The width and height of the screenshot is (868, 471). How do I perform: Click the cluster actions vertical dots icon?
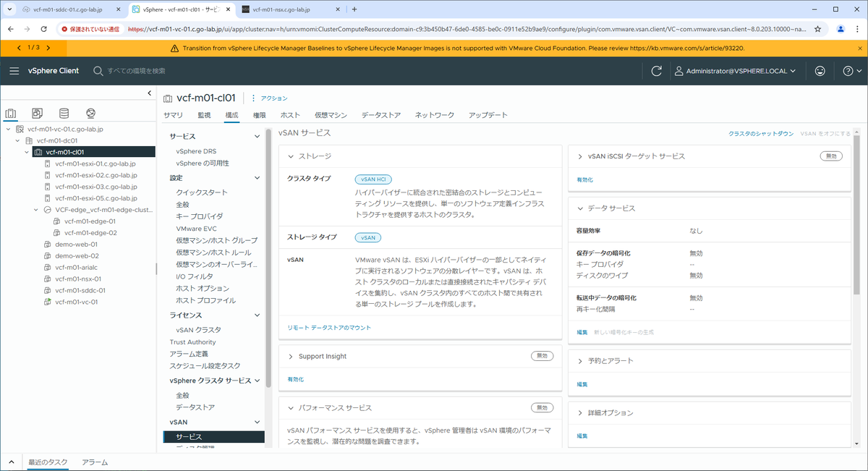254,98
